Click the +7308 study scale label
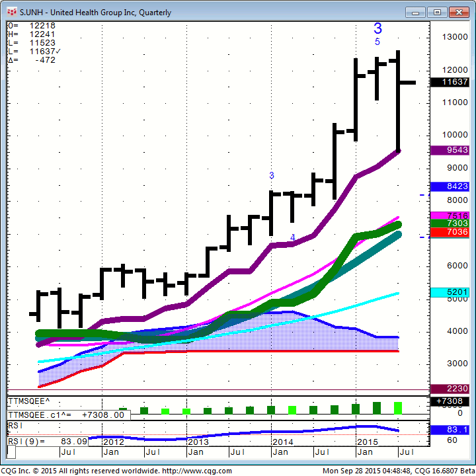The image size is (476, 476). click(450, 401)
